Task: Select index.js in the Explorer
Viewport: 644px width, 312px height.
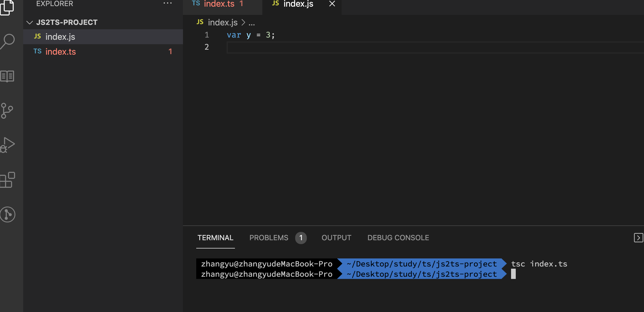Action: [x=60, y=36]
